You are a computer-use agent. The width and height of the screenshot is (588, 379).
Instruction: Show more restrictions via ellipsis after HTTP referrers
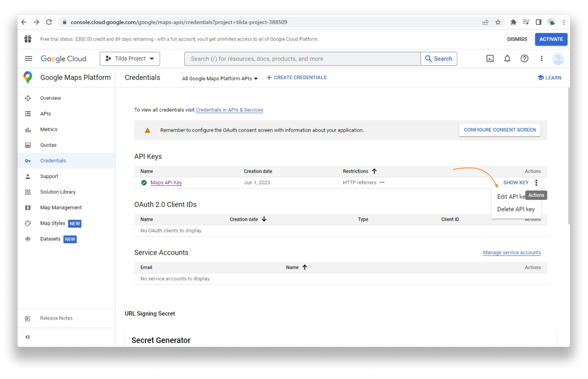click(x=382, y=183)
